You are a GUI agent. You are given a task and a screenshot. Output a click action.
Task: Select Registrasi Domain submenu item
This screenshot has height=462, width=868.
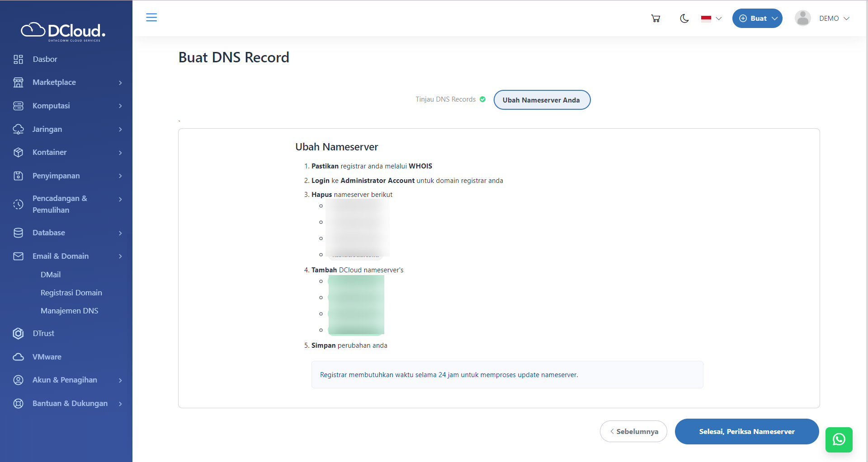71,293
